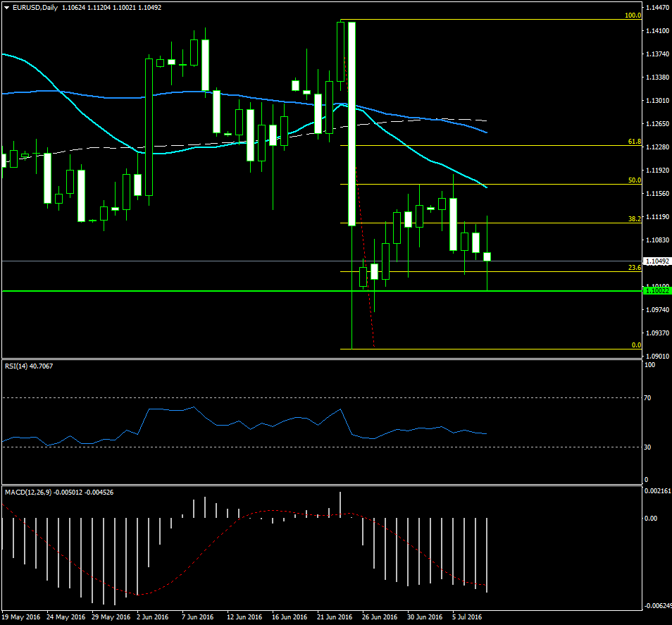Click the 50.0 Fibonacci level label
This screenshot has height=625, width=672.
pos(634,180)
